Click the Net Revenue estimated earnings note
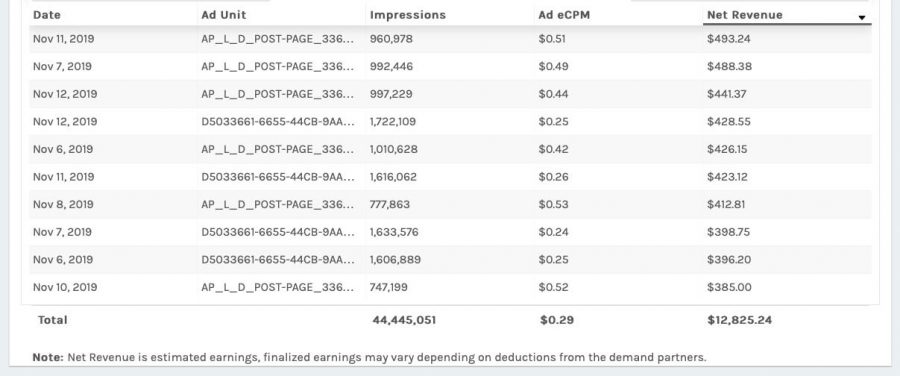Viewport: 900px width, 376px height. pyautogui.click(x=369, y=357)
